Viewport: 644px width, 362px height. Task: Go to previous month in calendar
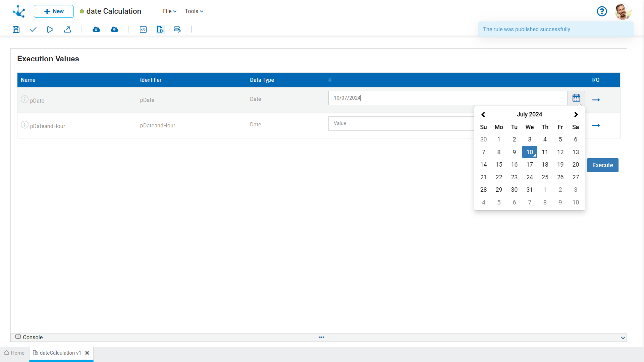tap(483, 115)
